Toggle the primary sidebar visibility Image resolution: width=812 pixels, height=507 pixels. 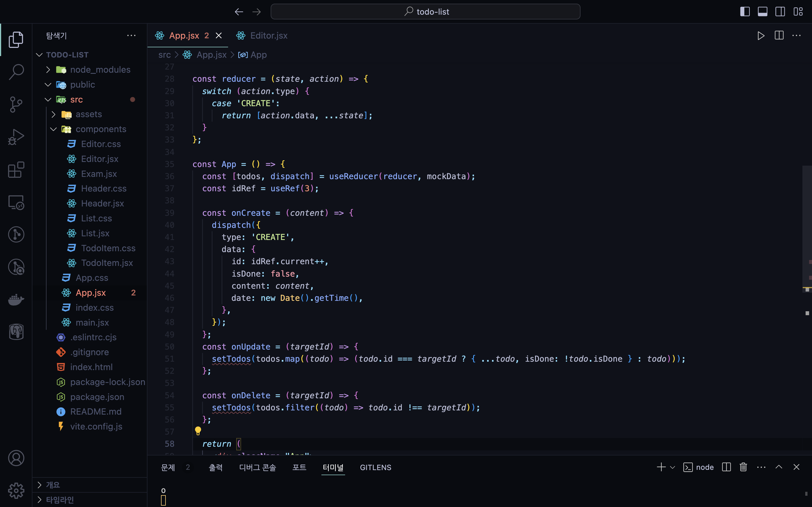click(x=745, y=12)
